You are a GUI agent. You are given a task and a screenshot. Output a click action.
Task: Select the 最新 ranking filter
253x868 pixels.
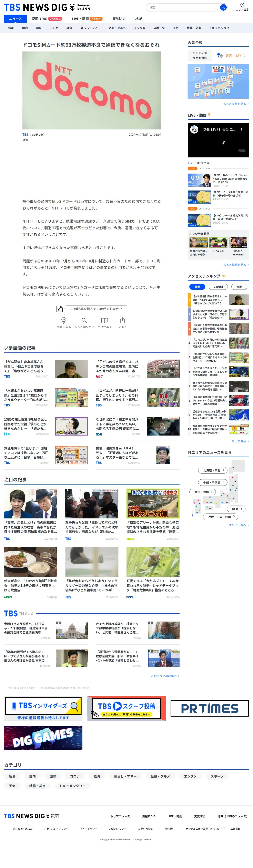198,287
